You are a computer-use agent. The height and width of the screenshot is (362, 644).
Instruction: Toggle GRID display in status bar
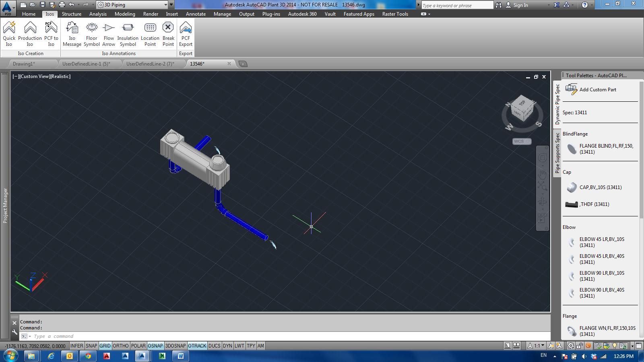105,346
